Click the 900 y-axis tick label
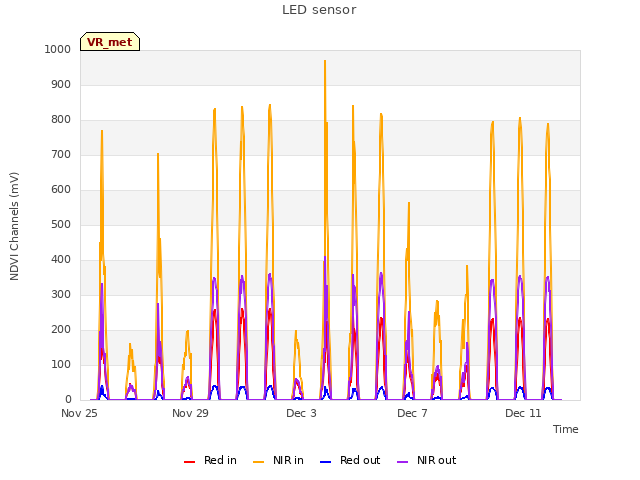Screen dimensions: 640x480 point(61,84)
